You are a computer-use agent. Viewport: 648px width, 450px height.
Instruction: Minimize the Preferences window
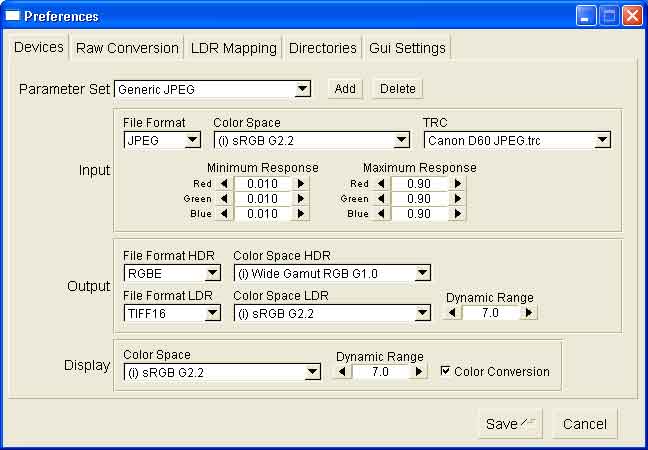point(586,16)
